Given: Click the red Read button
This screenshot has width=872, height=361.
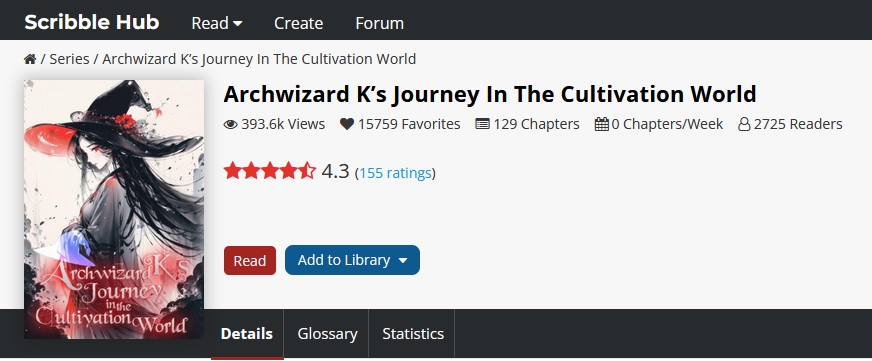Looking at the screenshot, I should click(250, 260).
